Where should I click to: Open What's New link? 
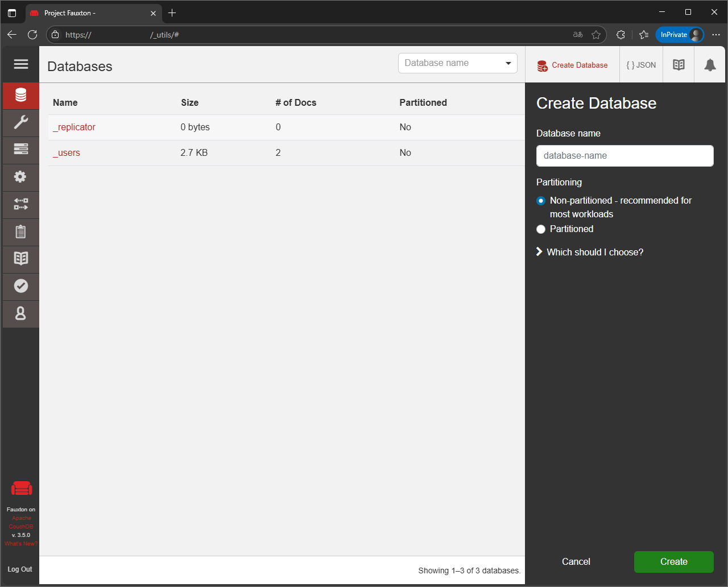coord(21,544)
